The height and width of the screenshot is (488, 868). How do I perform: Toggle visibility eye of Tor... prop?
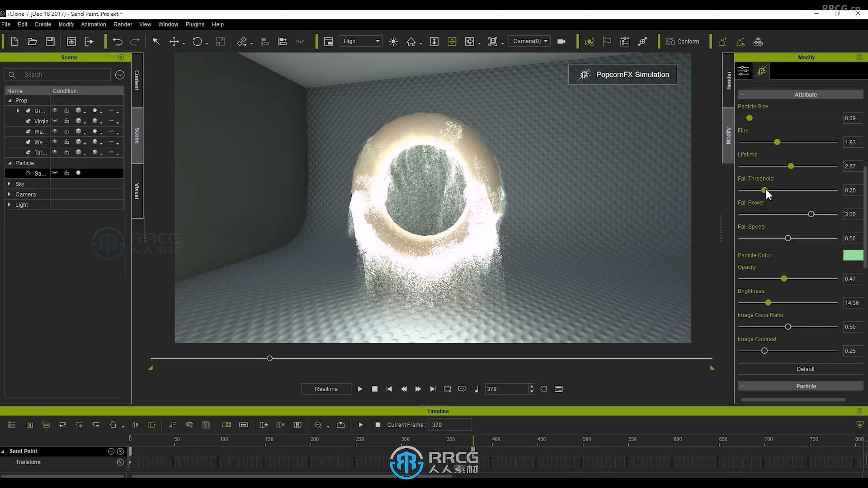coord(55,152)
